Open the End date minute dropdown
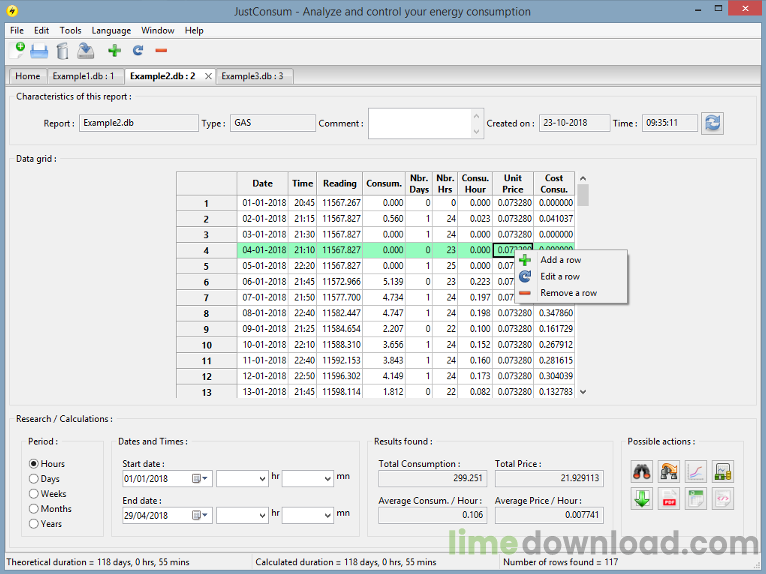The width and height of the screenshot is (766, 574). click(328, 515)
